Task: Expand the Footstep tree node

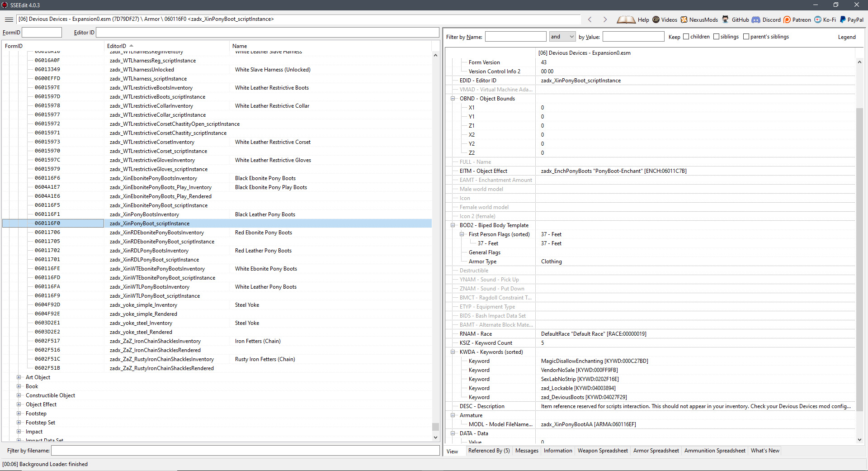Action: pos(19,414)
